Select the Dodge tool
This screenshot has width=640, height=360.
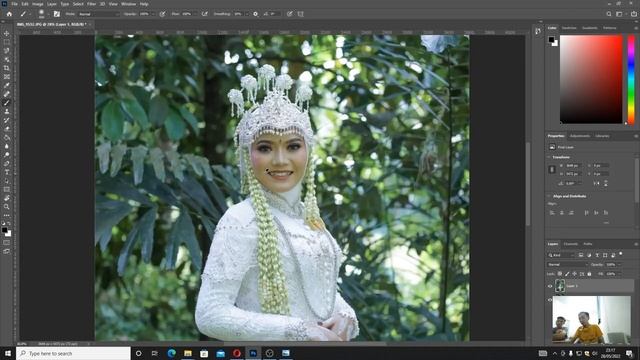(x=7, y=155)
